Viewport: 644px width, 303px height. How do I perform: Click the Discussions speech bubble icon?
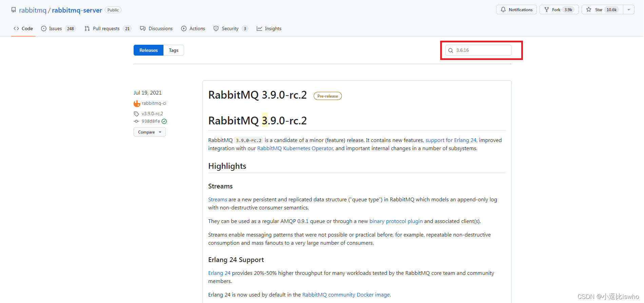143,28
